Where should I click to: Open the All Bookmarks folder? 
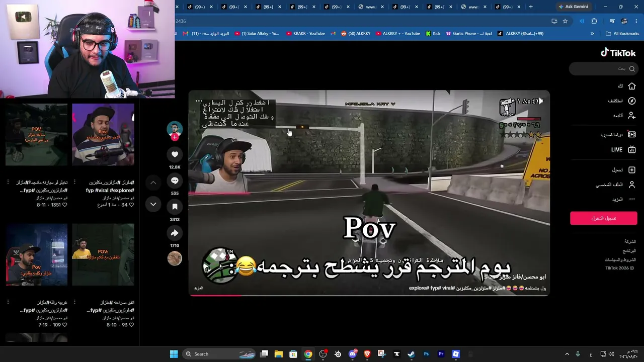click(622, 34)
